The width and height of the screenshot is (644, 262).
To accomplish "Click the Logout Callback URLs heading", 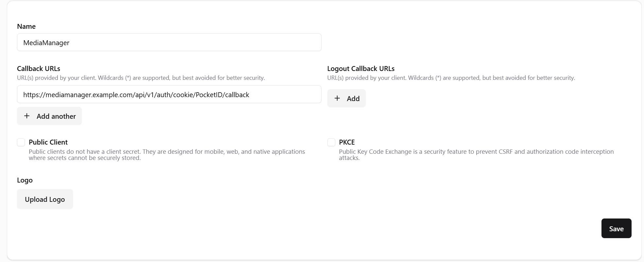I will click(x=361, y=69).
